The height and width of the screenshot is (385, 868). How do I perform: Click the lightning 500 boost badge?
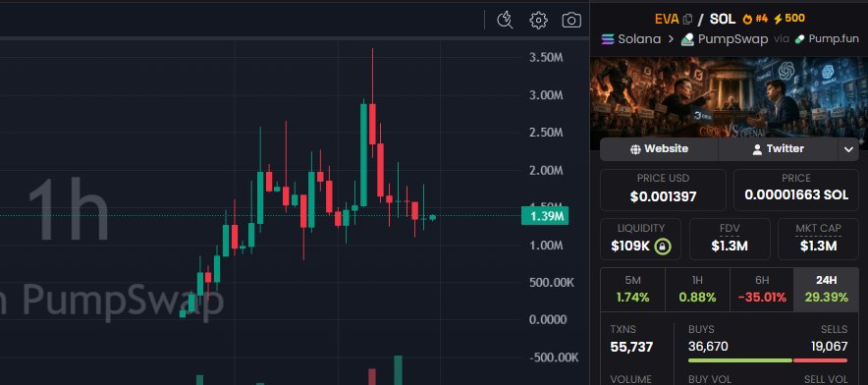pos(789,19)
